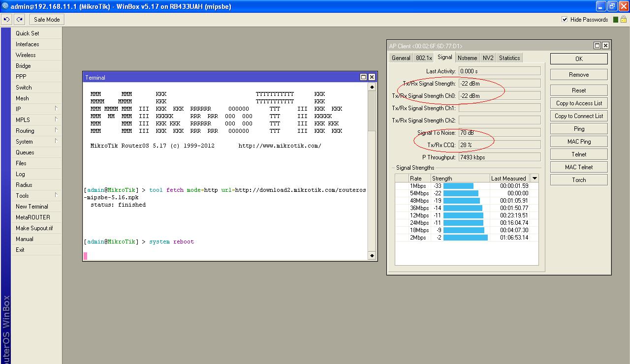This screenshot has height=364, width=630.
Task: Switch to NV2 tab
Action: [488, 58]
